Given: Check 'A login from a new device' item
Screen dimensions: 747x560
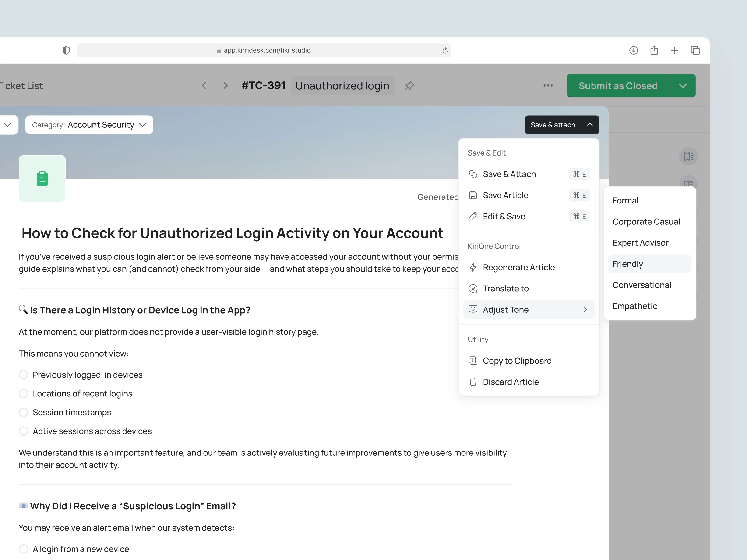Looking at the screenshot, I should coord(23,549).
